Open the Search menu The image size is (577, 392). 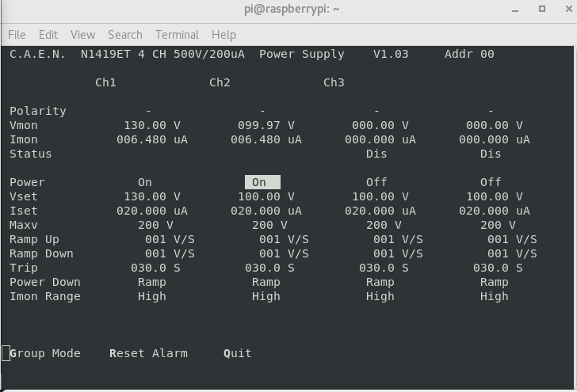tap(125, 35)
